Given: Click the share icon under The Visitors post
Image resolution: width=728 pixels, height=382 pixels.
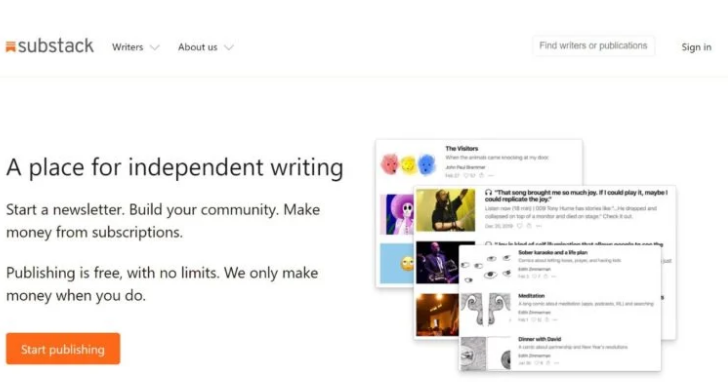Looking at the screenshot, I should point(481,176).
